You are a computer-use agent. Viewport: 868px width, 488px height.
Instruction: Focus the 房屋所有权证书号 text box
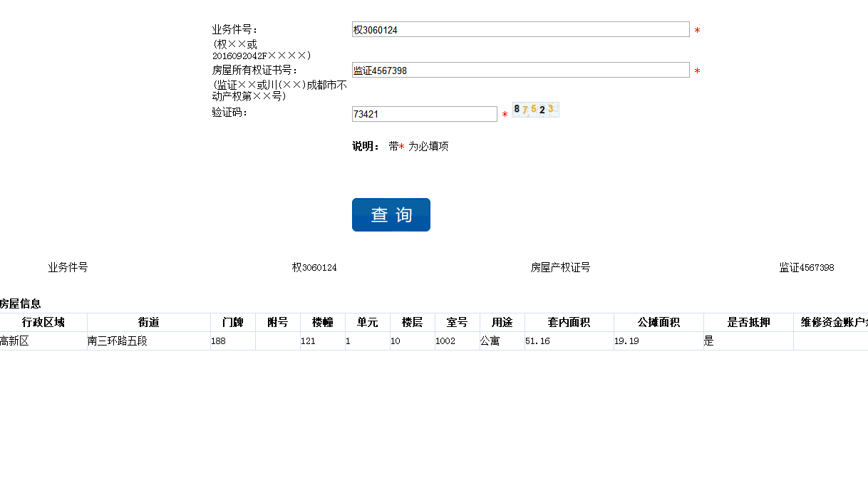tap(520, 71)
